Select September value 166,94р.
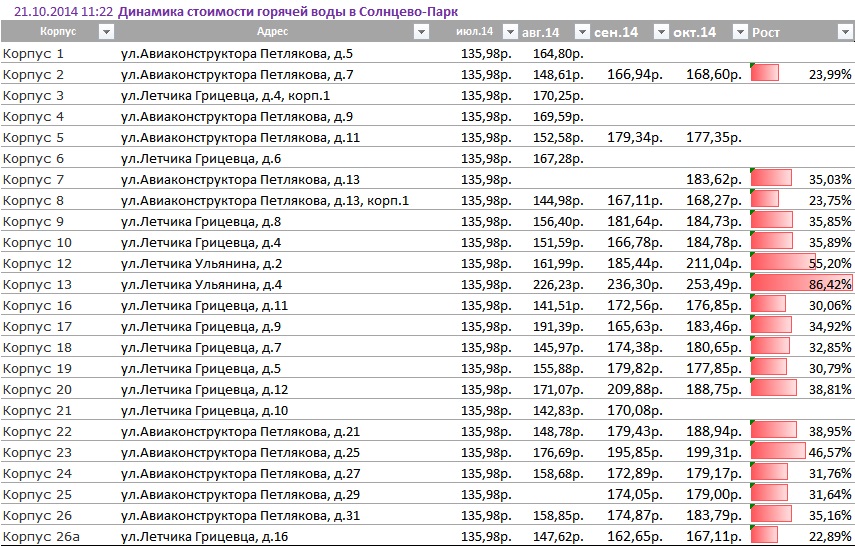This screenshot has height=546, width=855. pyautogui.click(x=635, y=74)
